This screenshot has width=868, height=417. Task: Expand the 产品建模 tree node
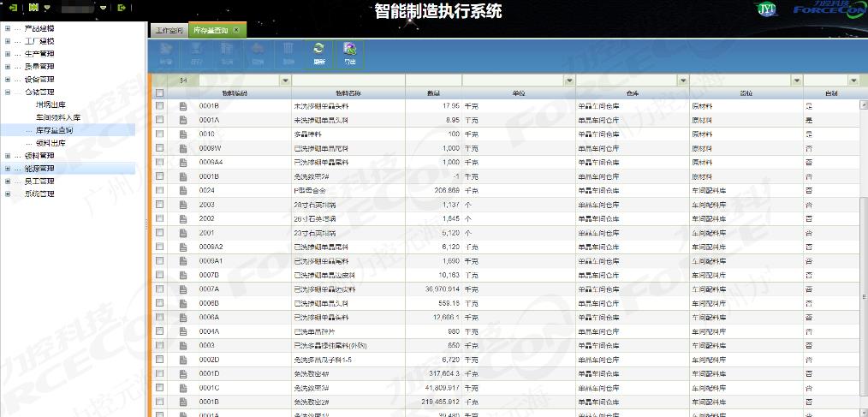coord(7,28)
